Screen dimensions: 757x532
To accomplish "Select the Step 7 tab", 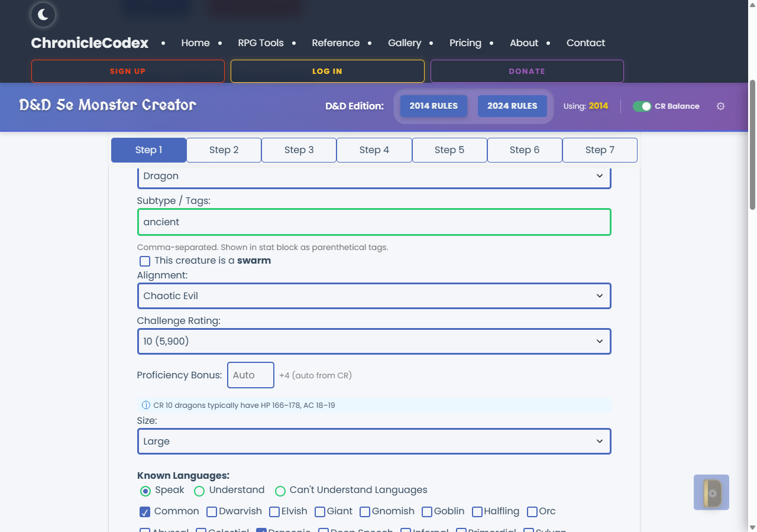I will pos(600,150).
